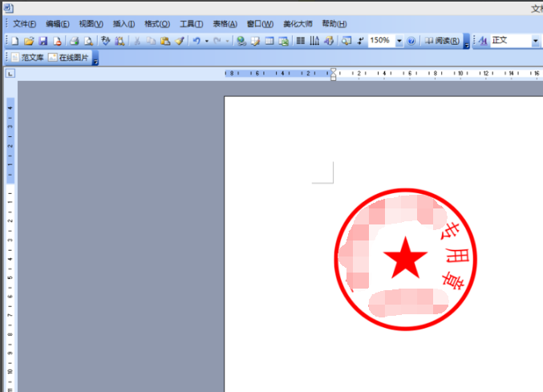Open 在线图片 online pictures

click(68, 58)
